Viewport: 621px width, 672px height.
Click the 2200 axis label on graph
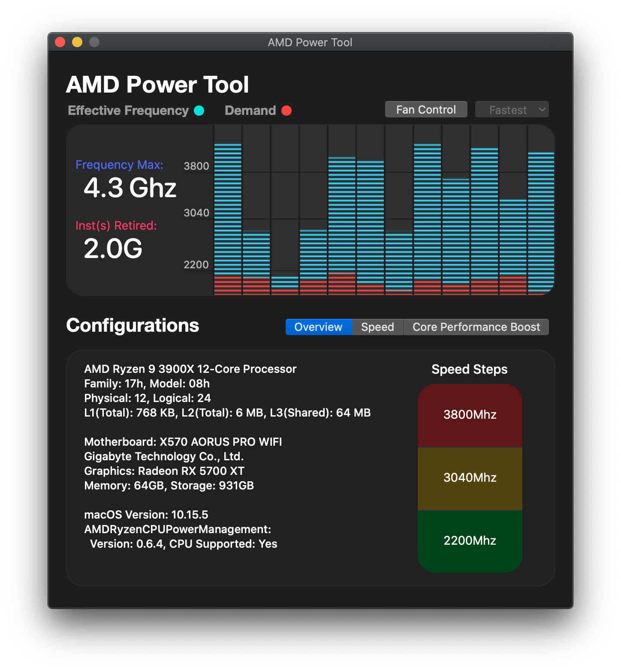pyautogui.click(x=196, y=265)
